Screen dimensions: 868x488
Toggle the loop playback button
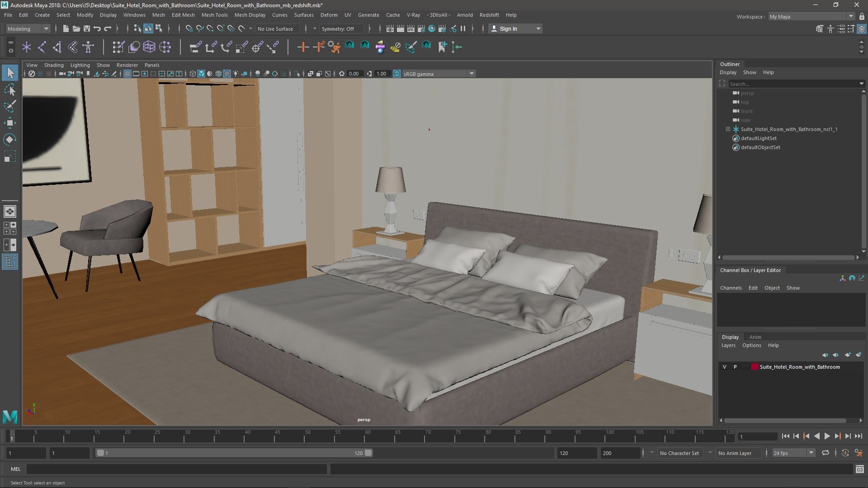pos(826,453)
